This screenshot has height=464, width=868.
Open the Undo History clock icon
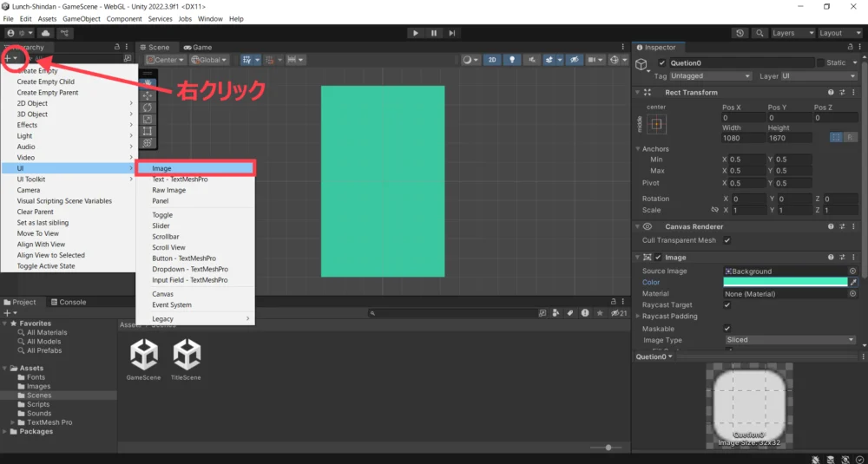click(x=740, y=33)
